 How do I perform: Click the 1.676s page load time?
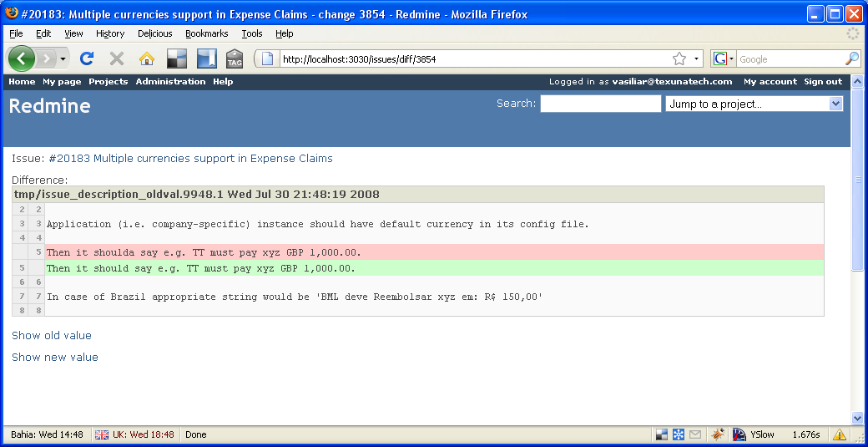tap(806, 434)
